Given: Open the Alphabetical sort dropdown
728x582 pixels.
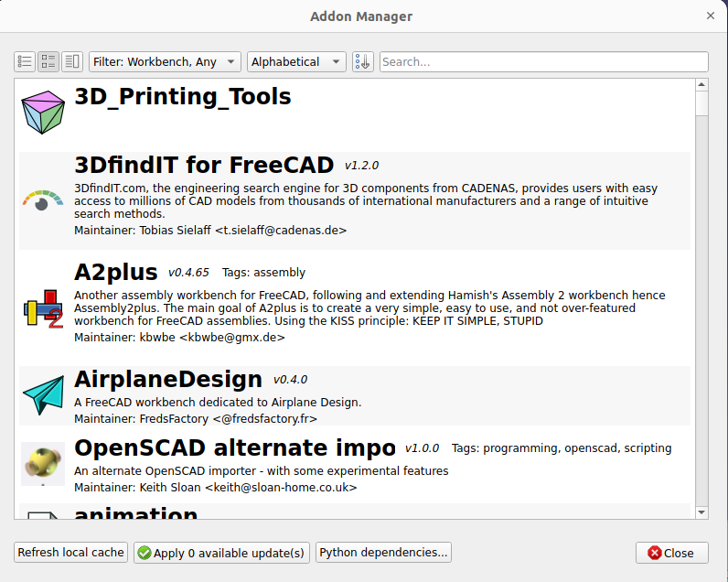Looking at the screenshot, I should 296,62.
